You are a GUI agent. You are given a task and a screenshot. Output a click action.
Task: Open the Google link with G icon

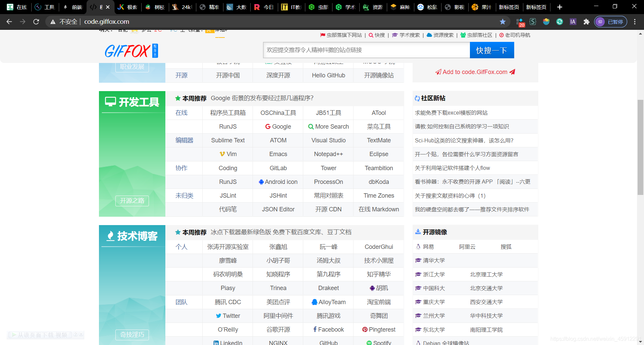tap(278, 127)
